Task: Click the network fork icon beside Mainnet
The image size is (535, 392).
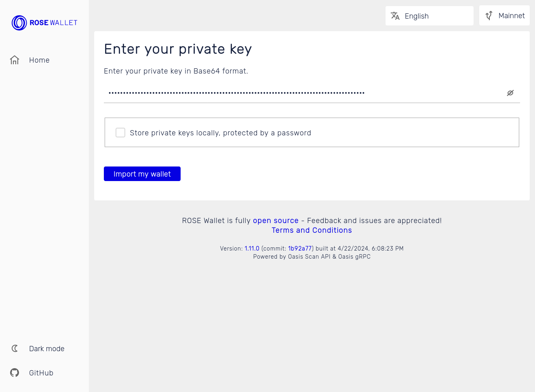Action: click(x=489, y=15)
